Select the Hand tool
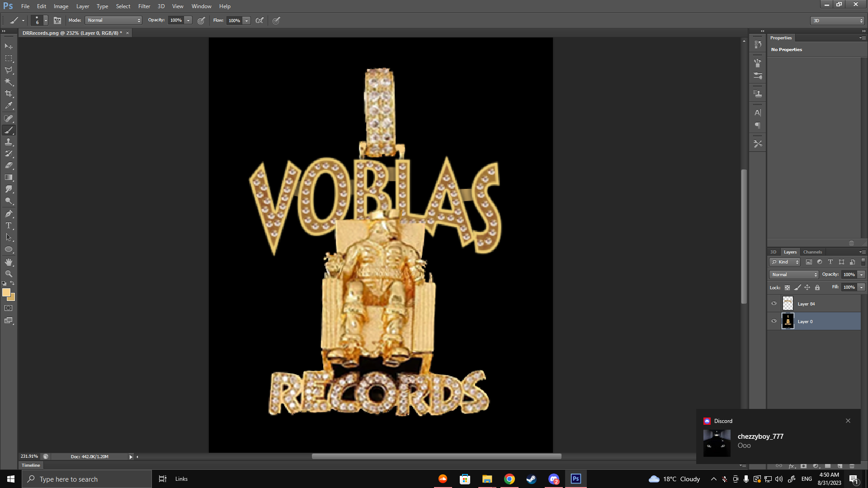868x488 pixels. (9, 262)
